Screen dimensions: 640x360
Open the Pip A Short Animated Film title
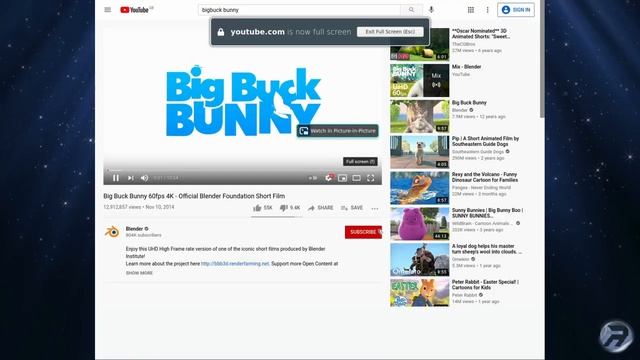tap(485, 141)
